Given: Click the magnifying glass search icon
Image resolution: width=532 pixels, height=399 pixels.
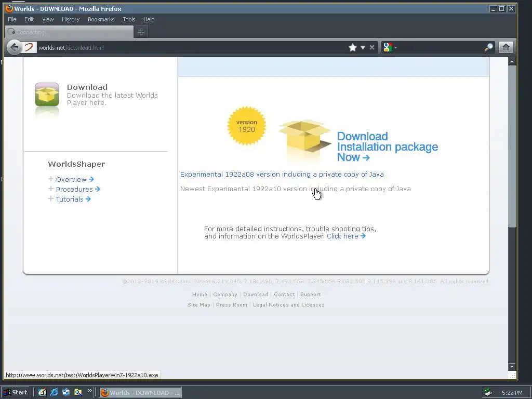Looking at the screenshot, I should pyautogui.click(x=488, y=47).
